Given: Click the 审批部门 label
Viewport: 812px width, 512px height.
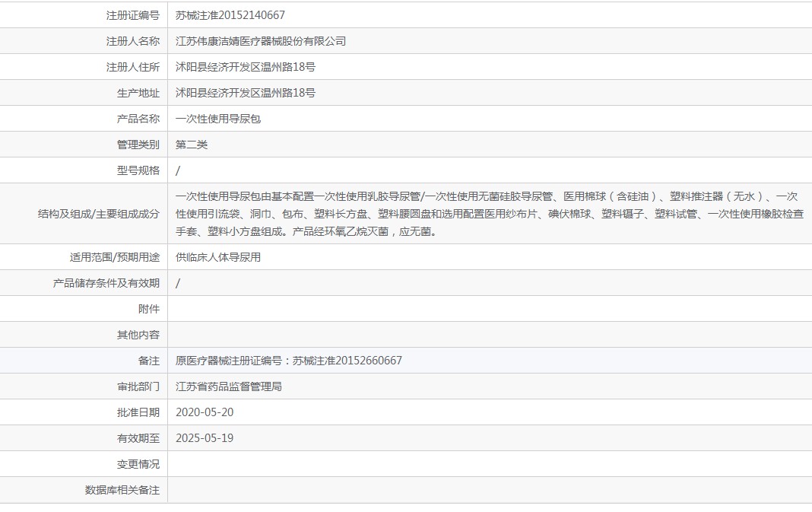Looking at the screenshot, I should pos(138,386).
